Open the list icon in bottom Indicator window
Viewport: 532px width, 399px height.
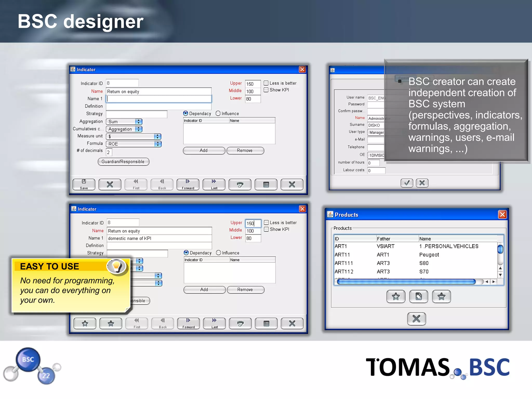(266, 323)
